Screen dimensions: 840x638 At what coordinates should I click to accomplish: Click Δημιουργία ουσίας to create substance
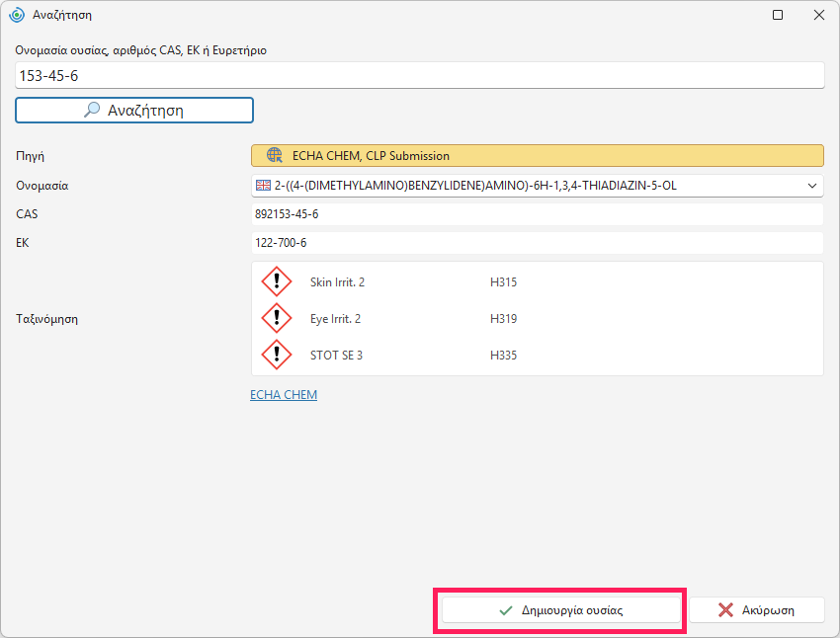pos(561,610)
